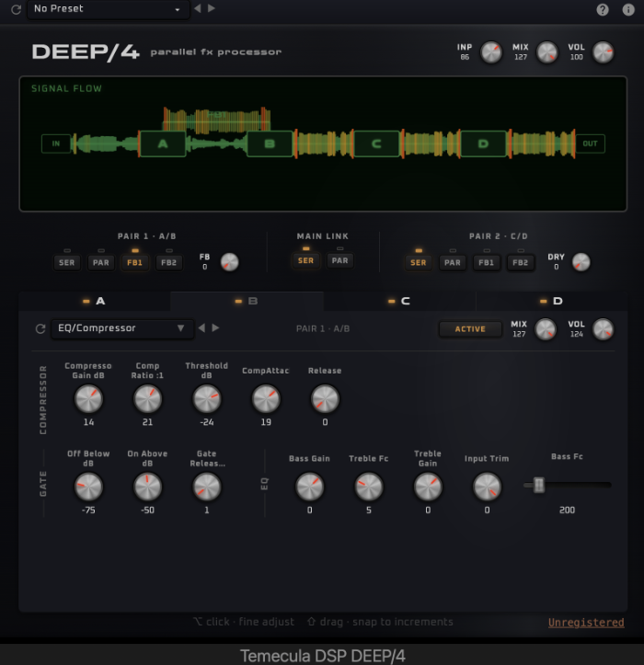Switch to slot C tab
This screenshot has width=644, height=665.
click(x=399, y=301)
